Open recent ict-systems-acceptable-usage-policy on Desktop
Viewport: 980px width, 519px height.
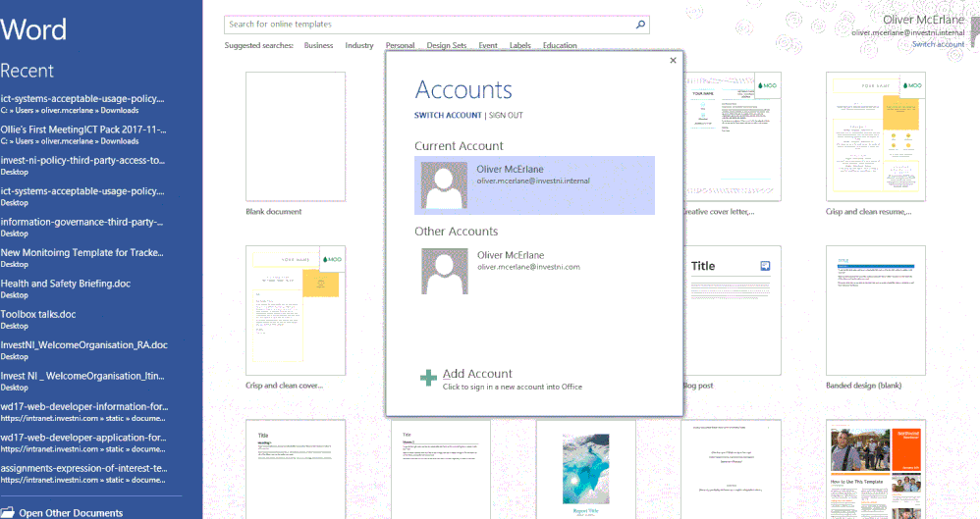(83, 196)
